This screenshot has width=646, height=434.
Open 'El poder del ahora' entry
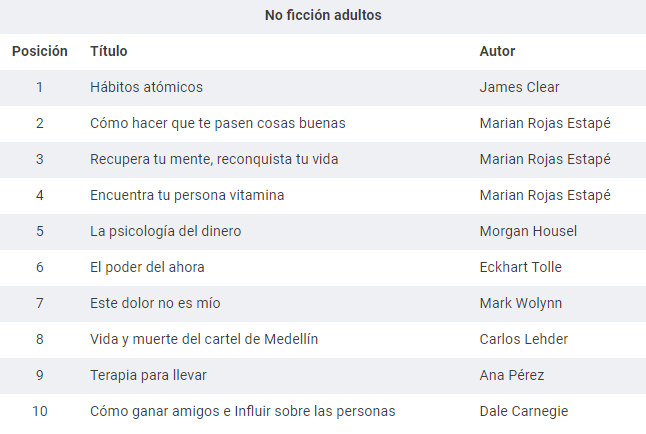(x=147, y=267)
